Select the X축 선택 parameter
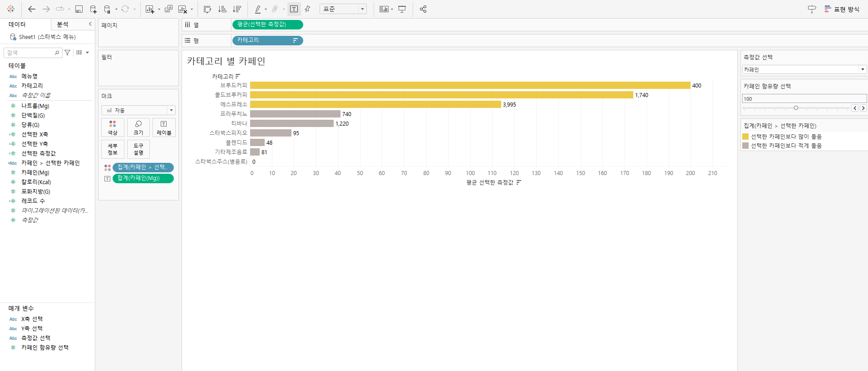 click(x=32, y=319)
